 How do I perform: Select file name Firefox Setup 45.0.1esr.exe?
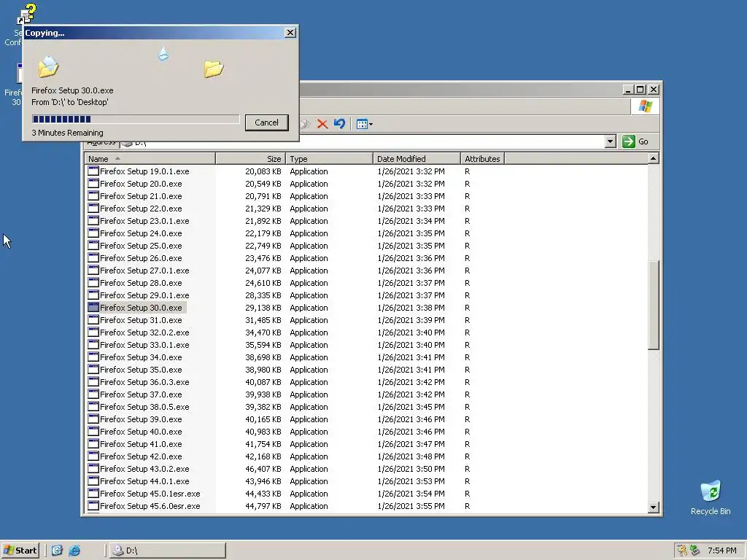pyautogui.click(x=150, y=494)
